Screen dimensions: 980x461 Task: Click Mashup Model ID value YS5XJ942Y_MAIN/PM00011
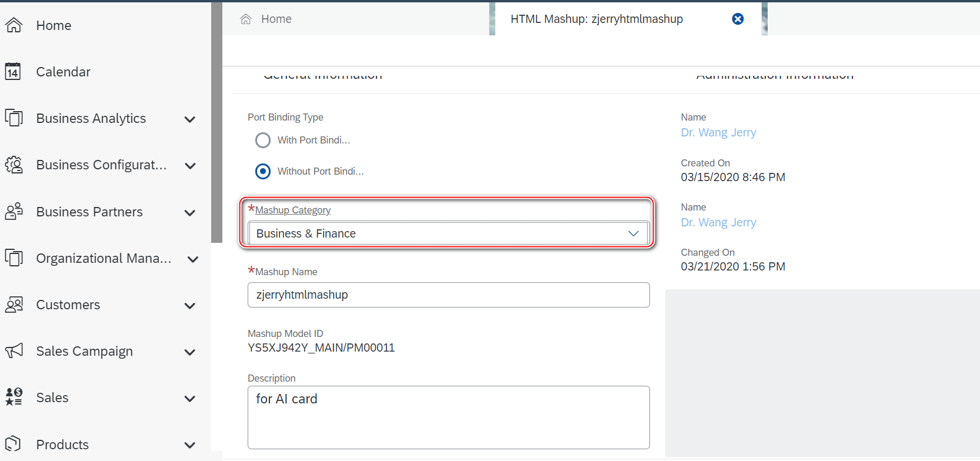pos(321,348)
